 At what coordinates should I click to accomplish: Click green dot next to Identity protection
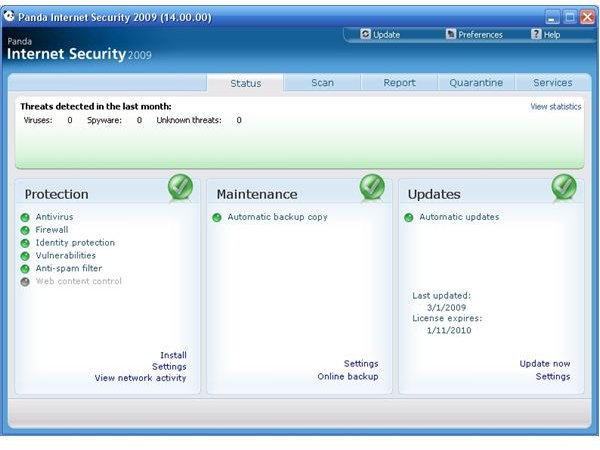(25, 243)
